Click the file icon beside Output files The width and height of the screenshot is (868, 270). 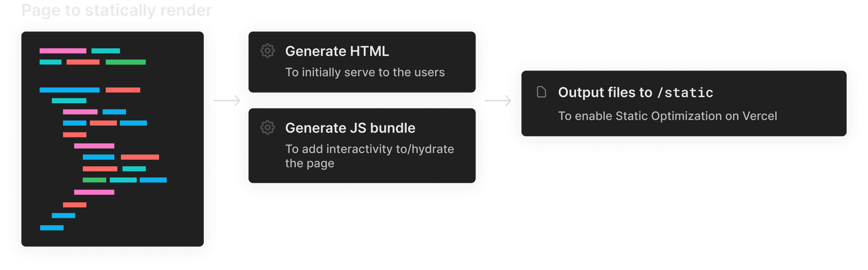pos(541,92)
